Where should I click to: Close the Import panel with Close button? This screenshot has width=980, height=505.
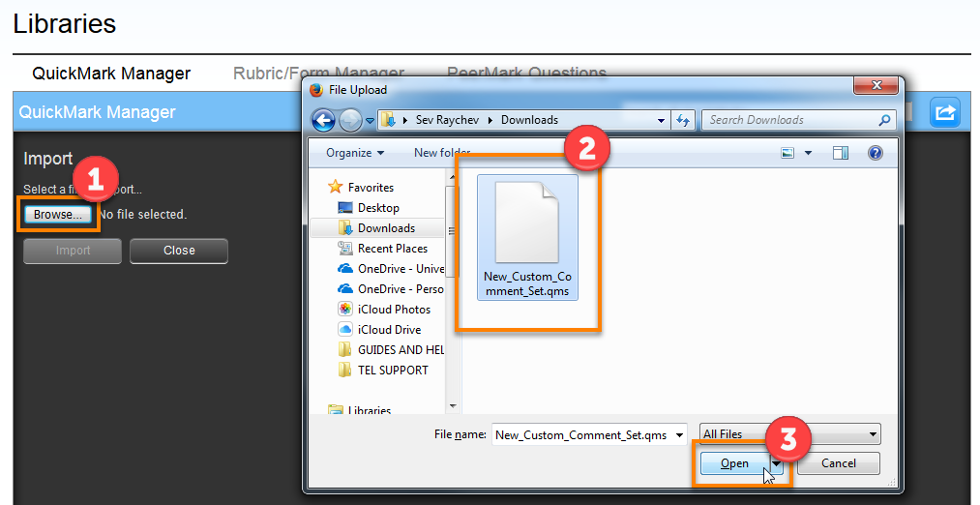[179, 251]
